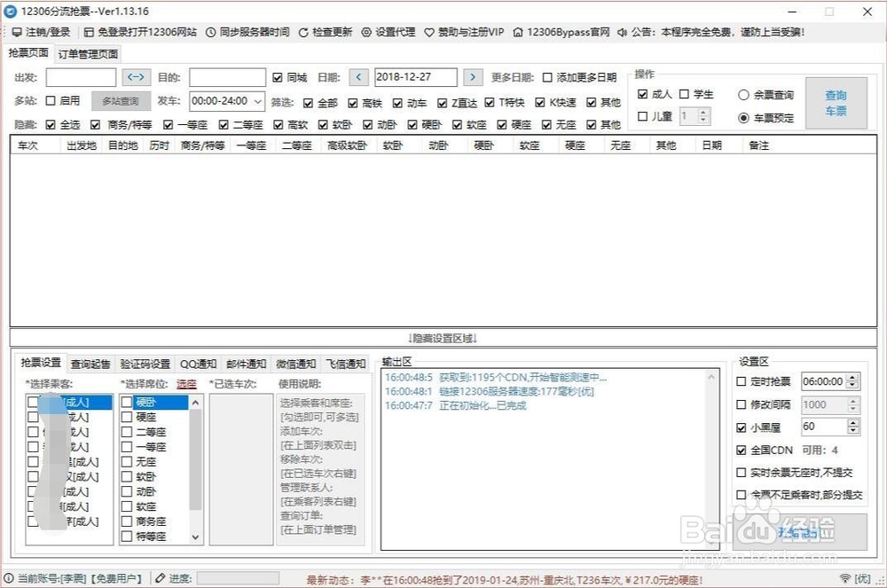Open the 邮件通知 tab
Screen dimensions: 887x588
click(246, 365)
